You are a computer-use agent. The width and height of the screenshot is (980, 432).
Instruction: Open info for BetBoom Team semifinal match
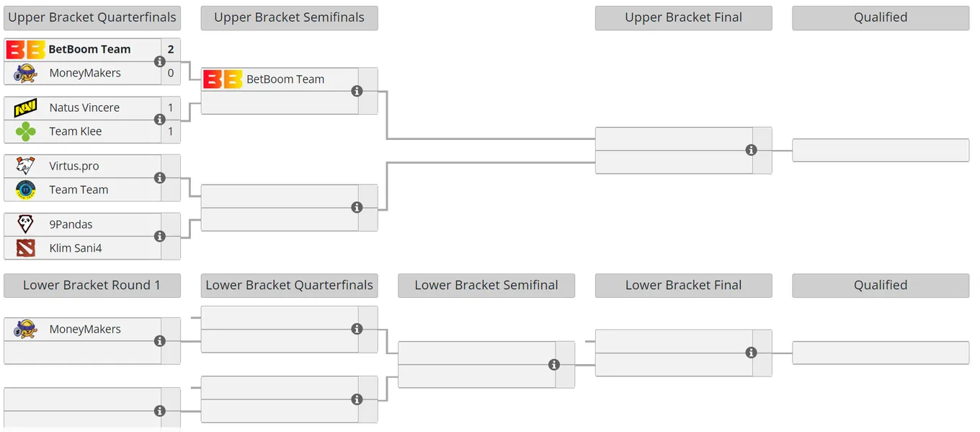click(357, 91)
